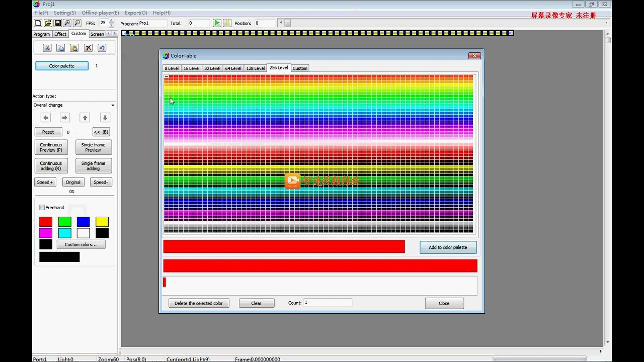Pick the red swatch in left panel
644x362 pixels.
(x=46, y=222)
